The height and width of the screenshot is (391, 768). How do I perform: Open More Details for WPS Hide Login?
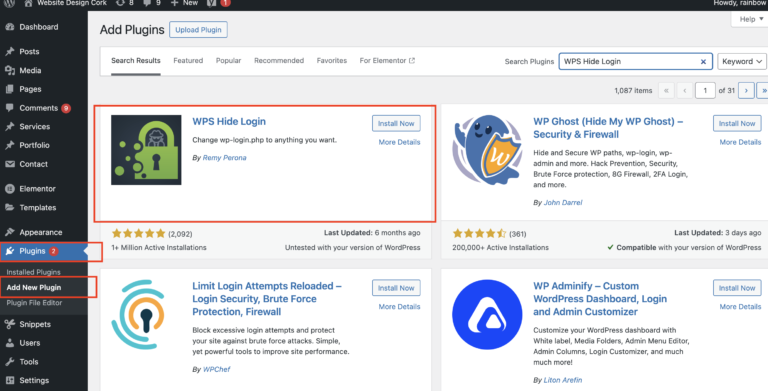(x=399, y=142)
